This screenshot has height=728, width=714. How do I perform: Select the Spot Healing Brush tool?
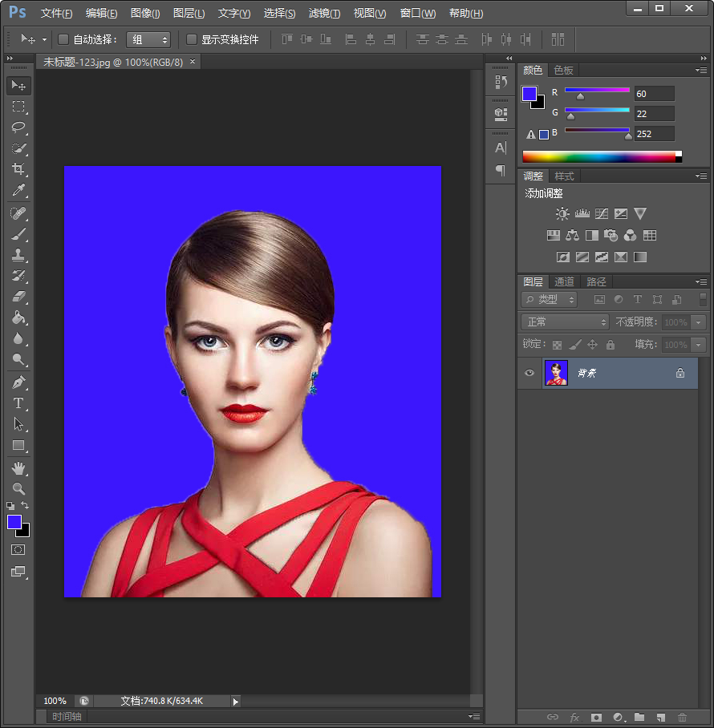click(18, 213)
